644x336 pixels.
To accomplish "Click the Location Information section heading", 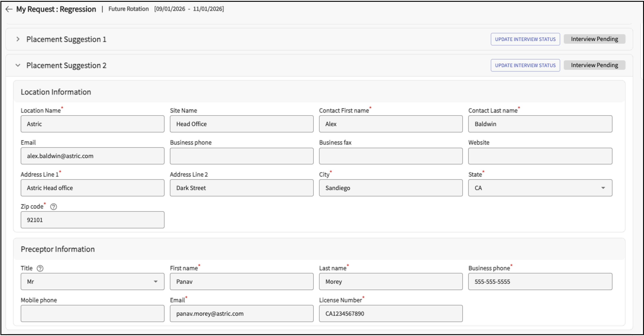I will tap(56, 92).
